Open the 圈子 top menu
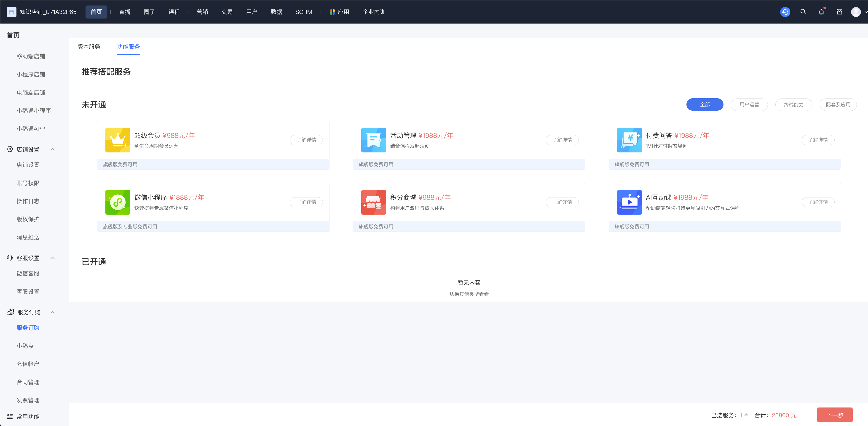868x426 pixels. (149, 12)
